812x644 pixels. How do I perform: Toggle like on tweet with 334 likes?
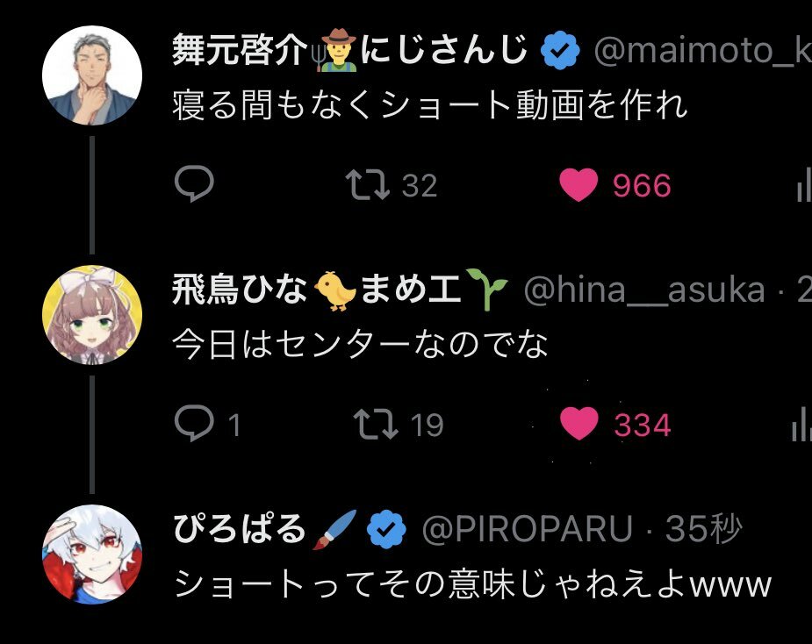click(x=615, y=425)
